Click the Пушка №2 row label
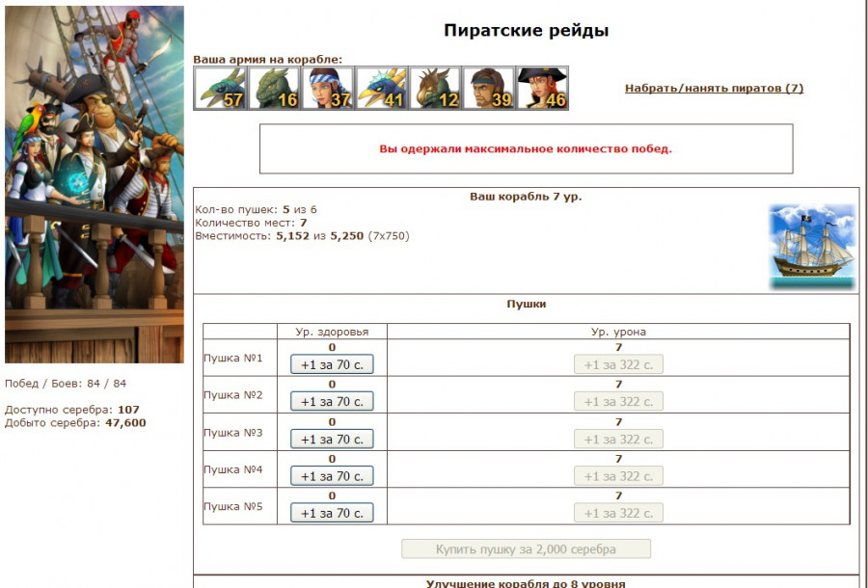The image size is (868, 588). (x=233, y=395)
